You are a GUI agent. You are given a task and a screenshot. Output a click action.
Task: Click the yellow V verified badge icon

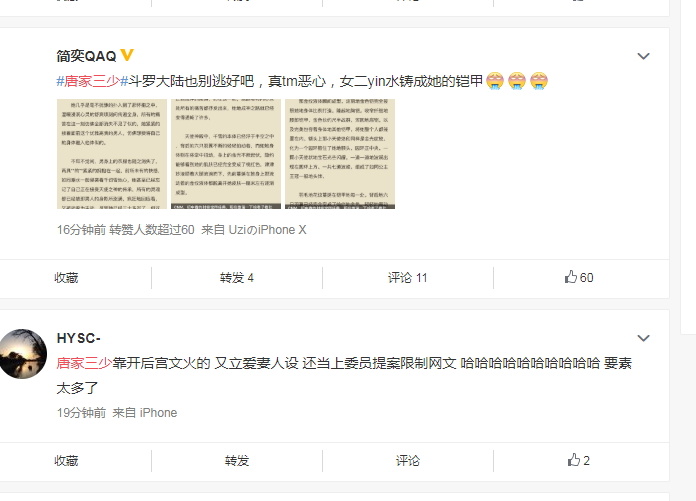[127, 55]
